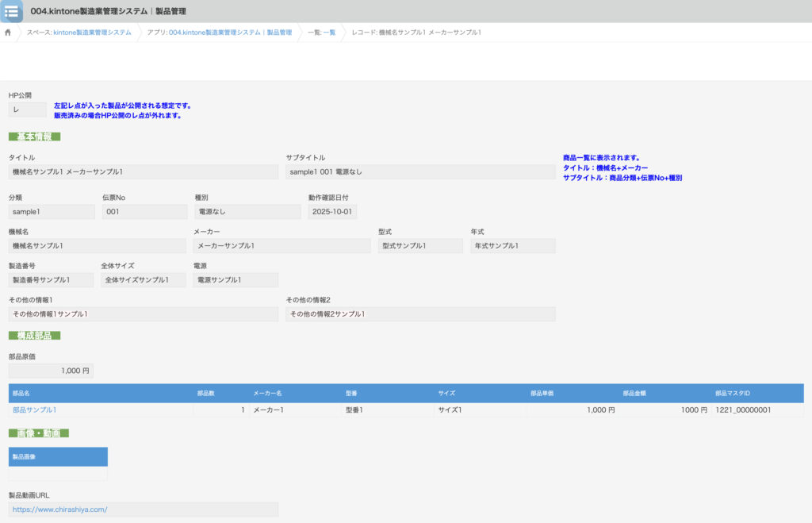Open the kintone製造業管理システム space link
This screenshot has height=523, width=812.
pos(92,33)
